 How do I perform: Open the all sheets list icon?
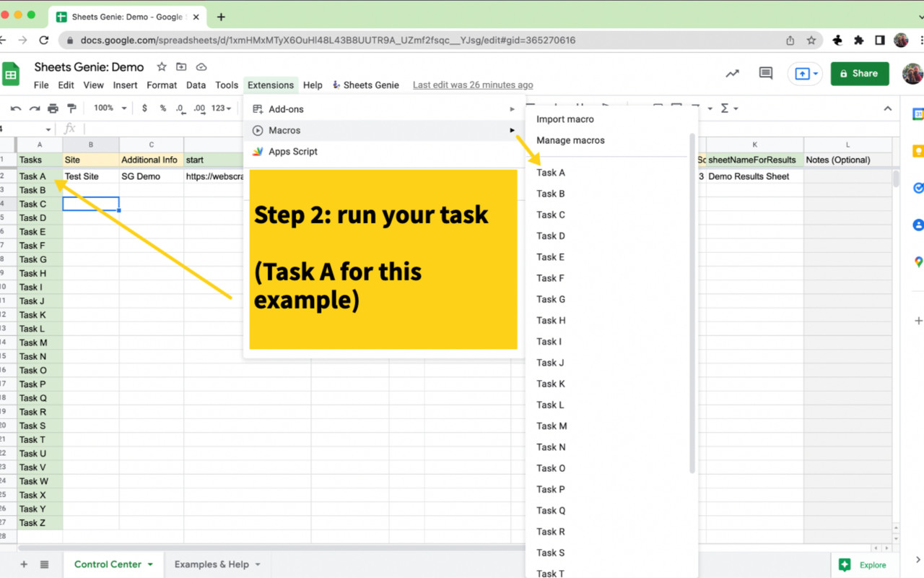tap(45, 564)
